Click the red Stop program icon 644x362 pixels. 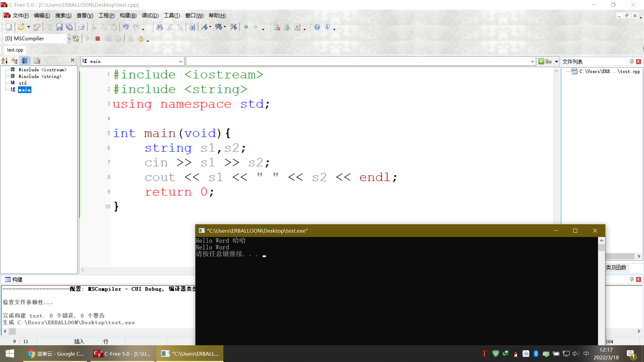[x=98, y=39]
